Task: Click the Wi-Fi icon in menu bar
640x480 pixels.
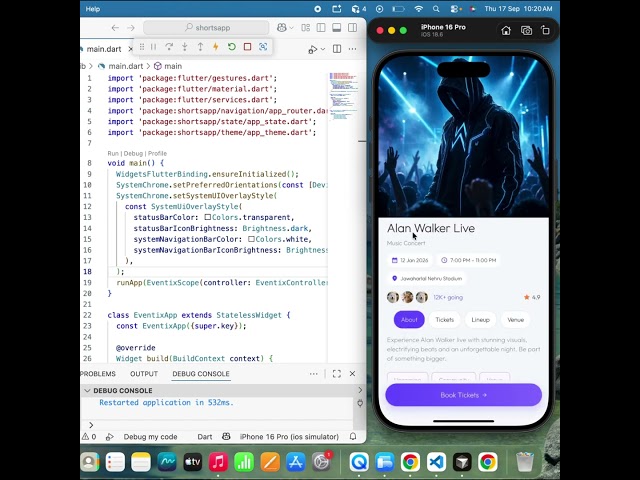Action: pyautogui.click(x=418, y=9)
